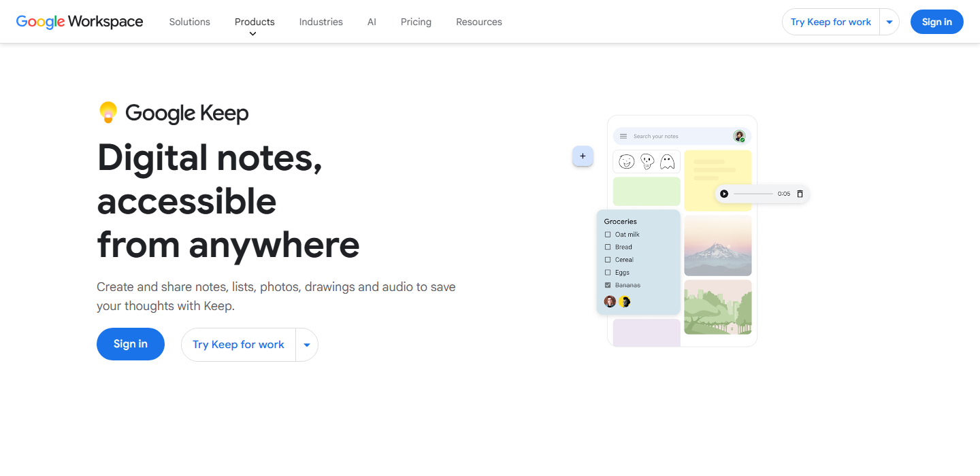Open dropdown arrow beside hero Try Keep for work
Viewport: 980px width, 476px height.
point(307,345)
